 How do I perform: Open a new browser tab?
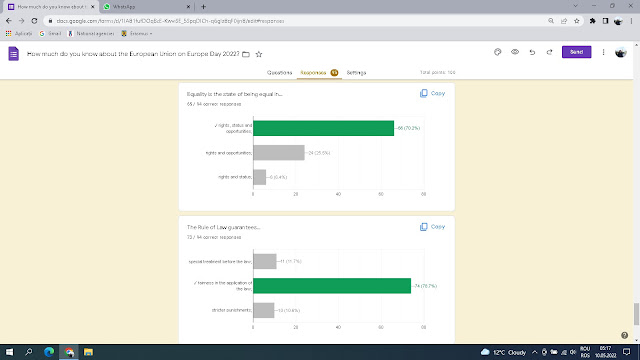[x=203, y=7]
